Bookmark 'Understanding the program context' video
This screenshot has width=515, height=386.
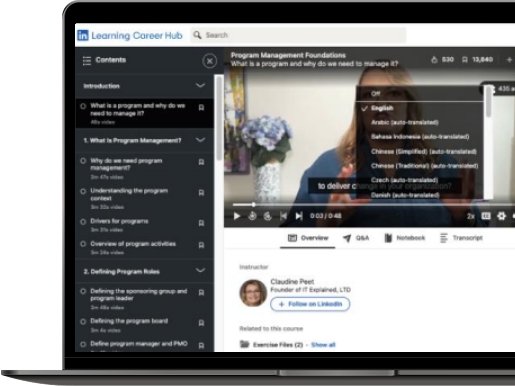tap(201, 193)
